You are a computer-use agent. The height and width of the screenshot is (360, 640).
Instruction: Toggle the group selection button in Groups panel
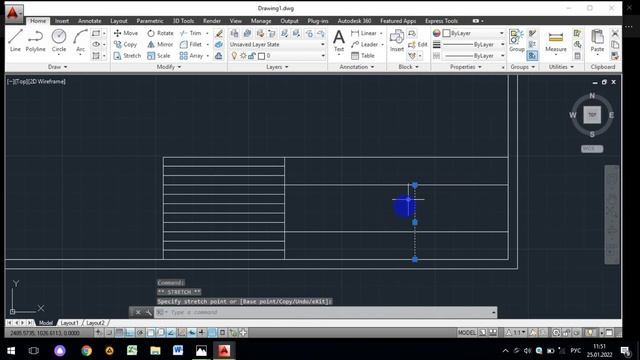[532, 56]
